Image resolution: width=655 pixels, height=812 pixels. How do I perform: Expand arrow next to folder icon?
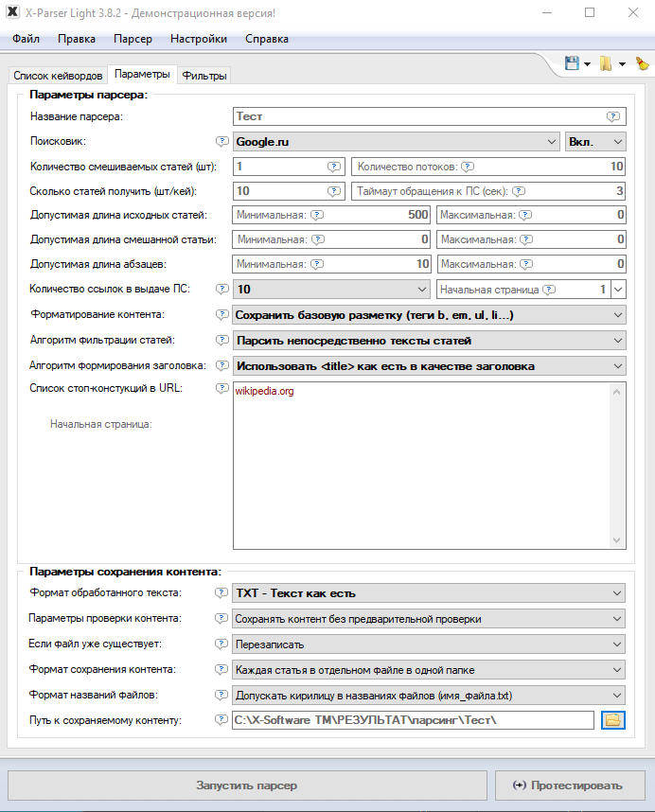pyautogui.click(x=622, y=64)
